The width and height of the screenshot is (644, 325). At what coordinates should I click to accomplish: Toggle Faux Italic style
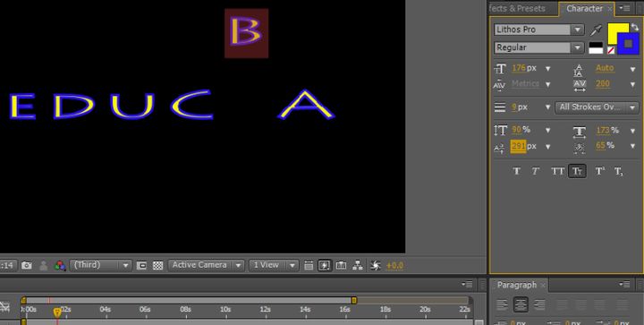click(536, 171)
